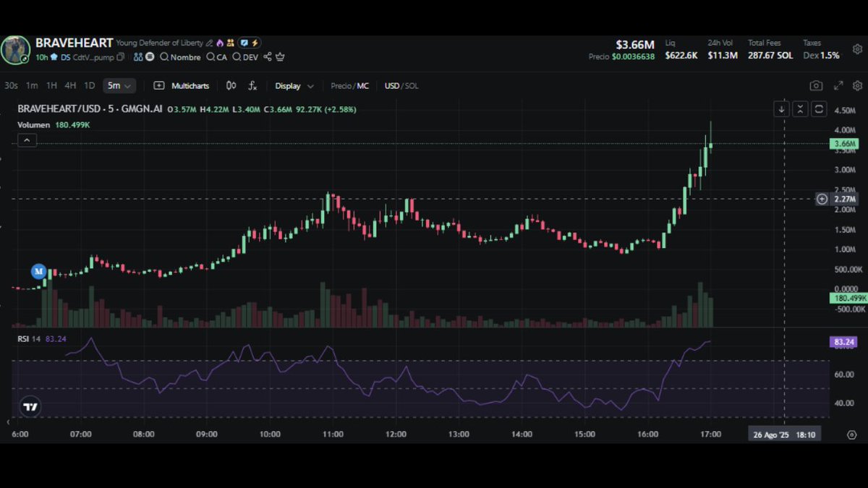
Task: Take a chart snapshot with camera icon
Action: pyautogui.click(x=816, y=85)
